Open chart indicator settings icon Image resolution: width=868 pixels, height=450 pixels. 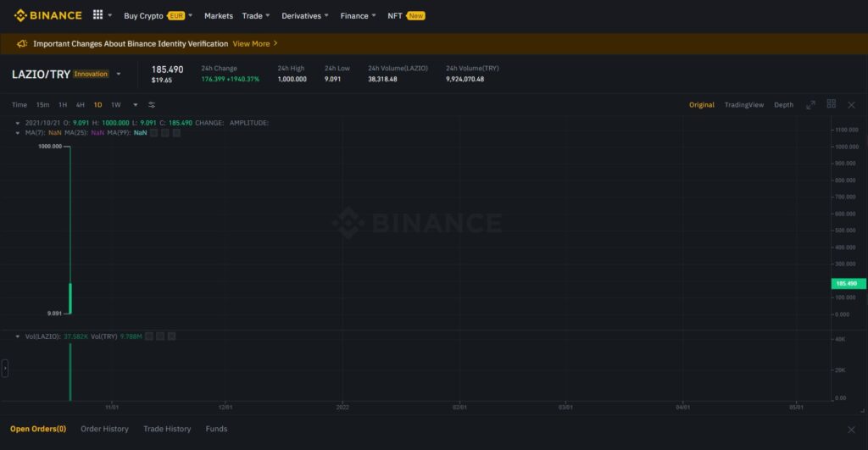pos(152,104)
